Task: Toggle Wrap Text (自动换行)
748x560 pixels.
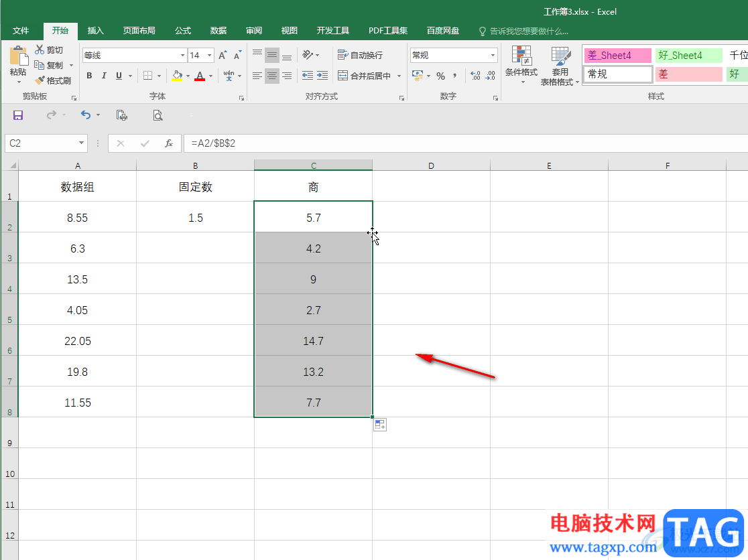Action: coord(360,56)
